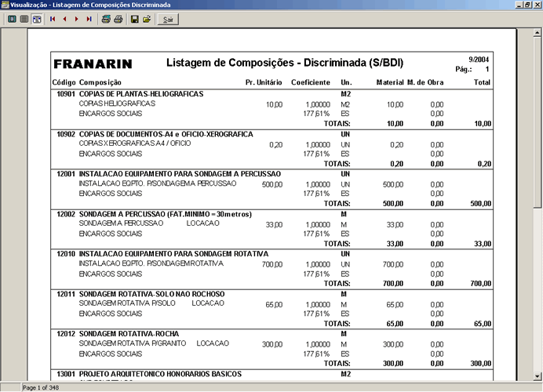Screen dimensions: 543x392
Task: Go to the first page of the report
Action: click(53, 19)
